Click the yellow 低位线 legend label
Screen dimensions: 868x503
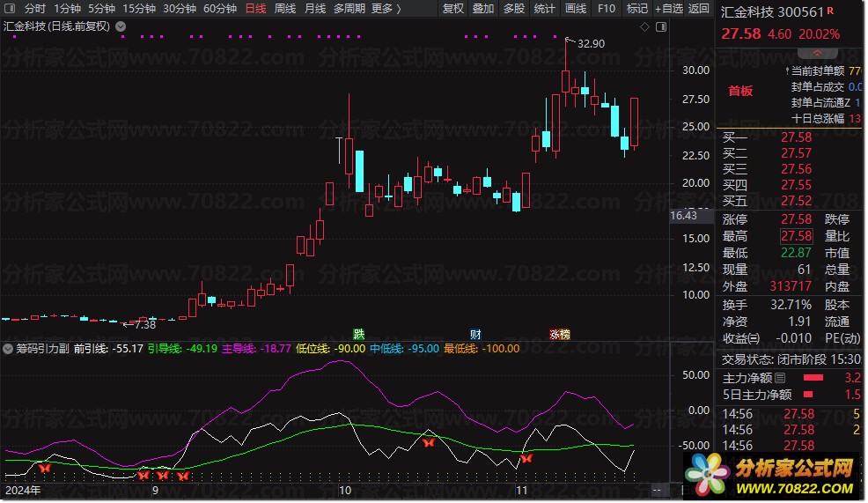coord(313,349)
